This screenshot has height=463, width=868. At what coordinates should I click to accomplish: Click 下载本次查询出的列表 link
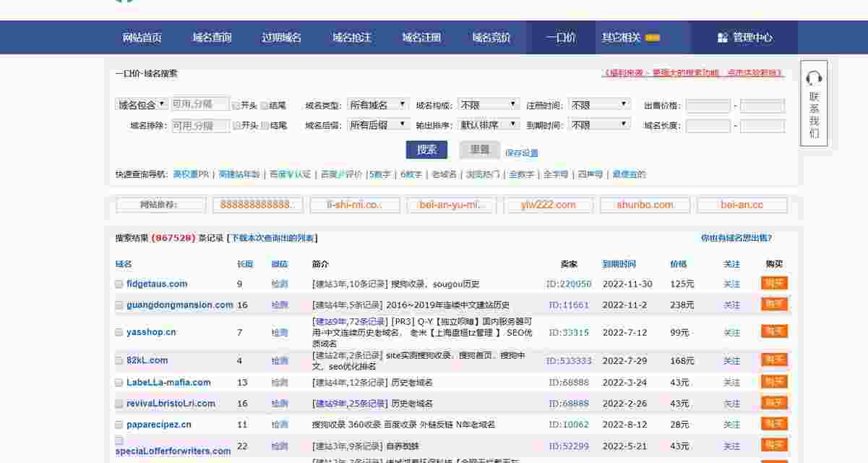[272, 238]
